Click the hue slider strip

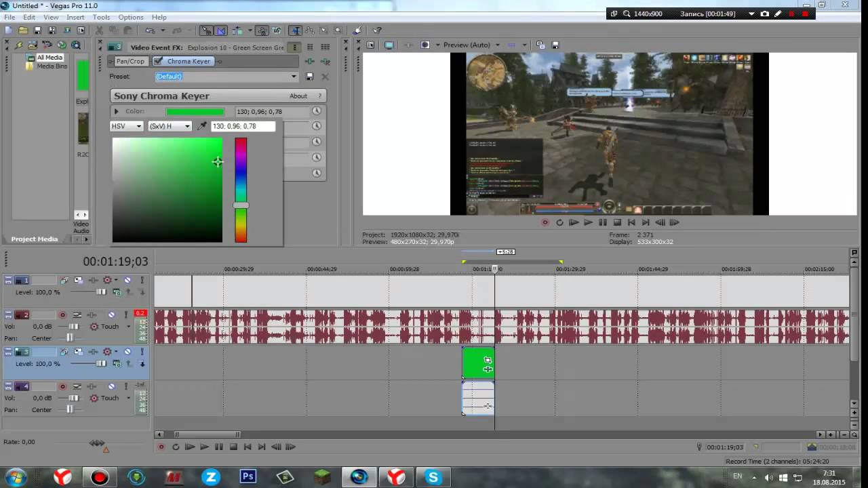[x=241, y=190]
